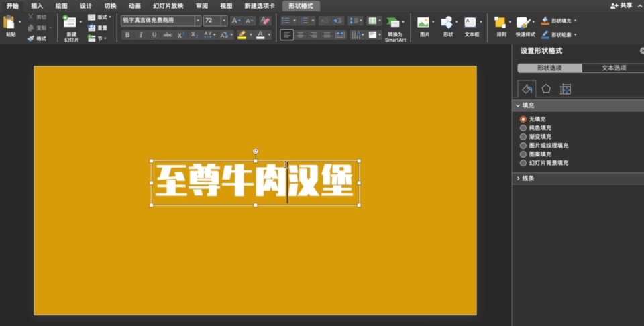Switch to the Design (设计) tab
This screenshot has width=644, height=326.
click(x=85, y=6)
